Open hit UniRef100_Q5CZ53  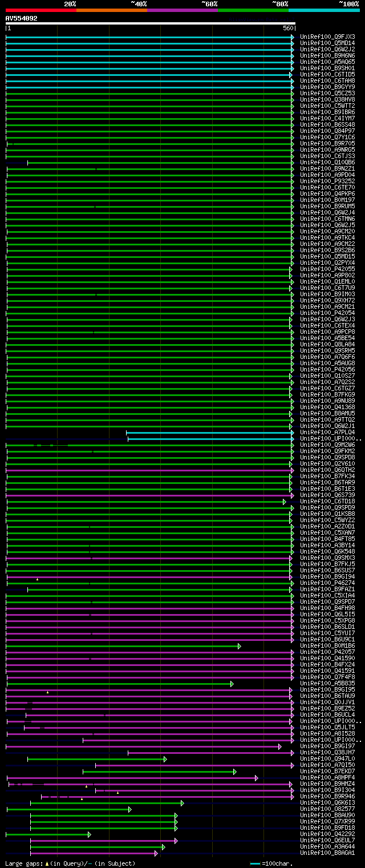coord(327,93)
